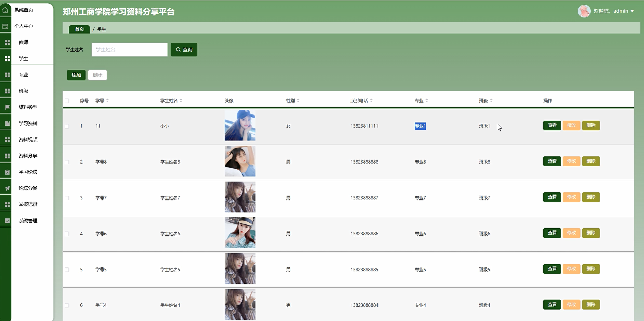Click the grid icon beside 教师
This screenshot has height=321, width=644.
tap(7, 43)
